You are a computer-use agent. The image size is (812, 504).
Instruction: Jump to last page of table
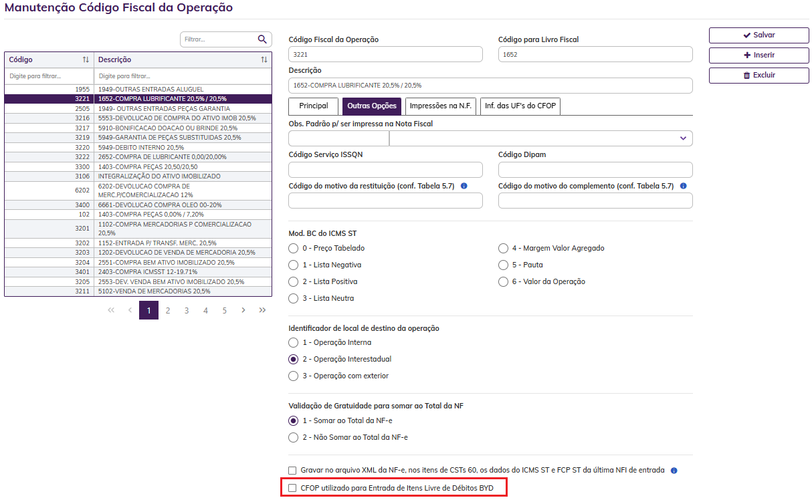point(262,310)
